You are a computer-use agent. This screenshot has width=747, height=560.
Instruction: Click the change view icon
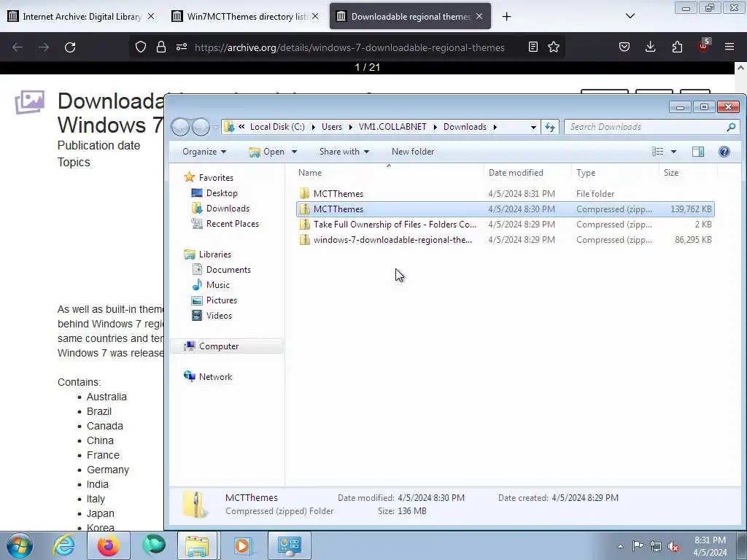(x=658, y=152)
